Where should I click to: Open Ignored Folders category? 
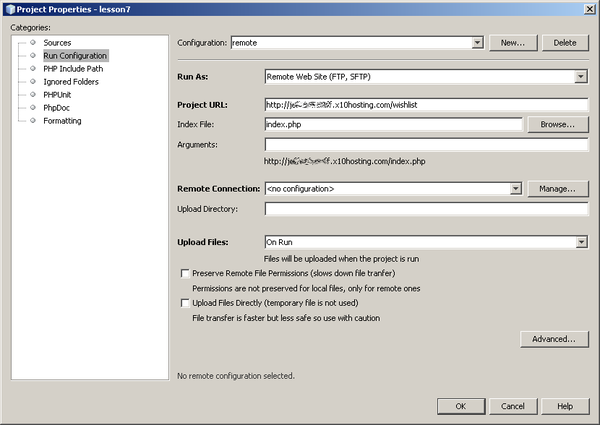[70, 82]
